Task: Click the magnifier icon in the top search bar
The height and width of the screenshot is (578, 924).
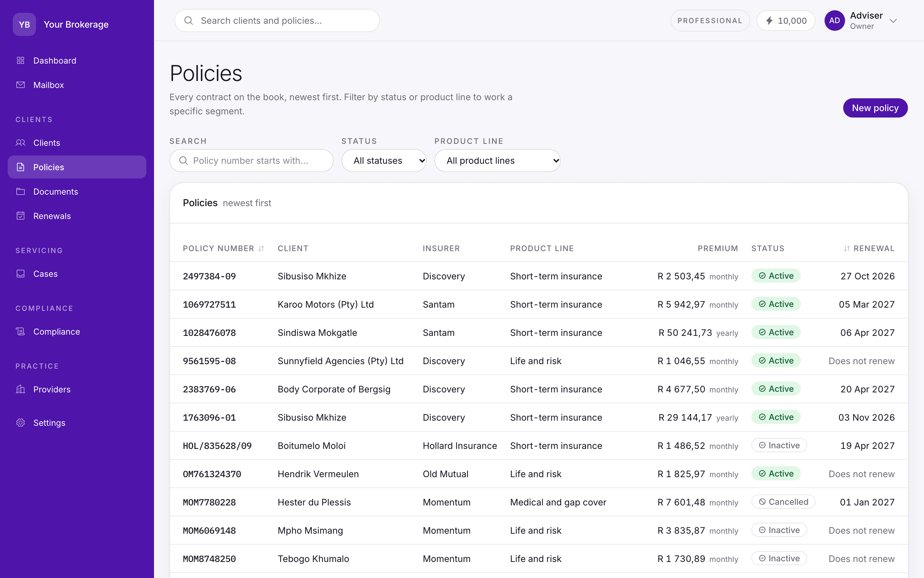Action: click(189, 21)
